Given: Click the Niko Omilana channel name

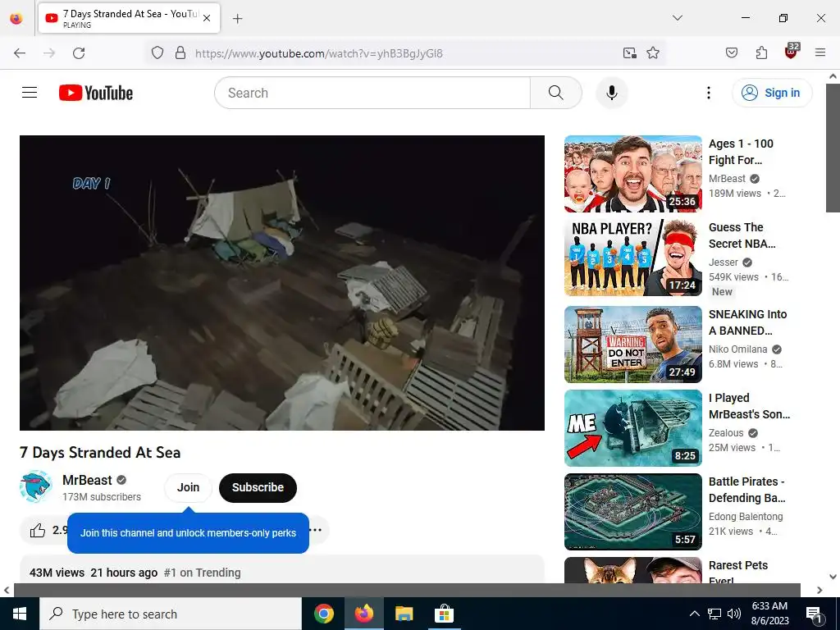Looking at the screenshot, I should [x=737, y=349].
